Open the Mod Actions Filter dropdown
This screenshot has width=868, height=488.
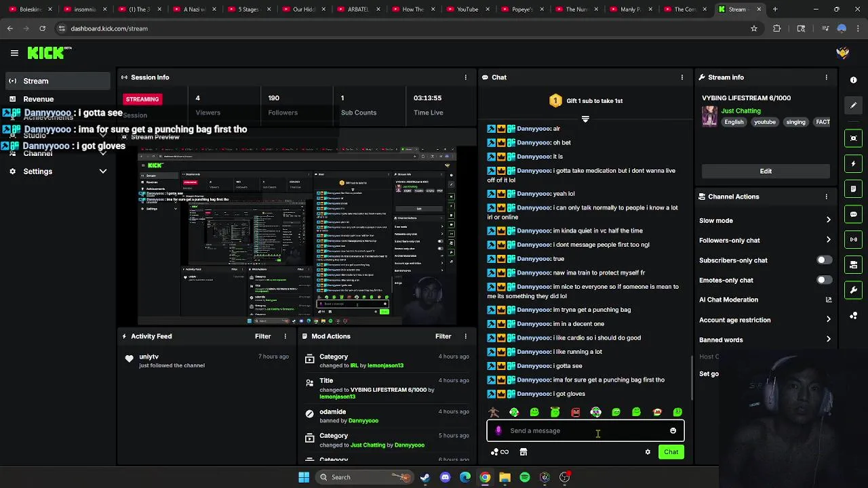click(x=443, y=336)
